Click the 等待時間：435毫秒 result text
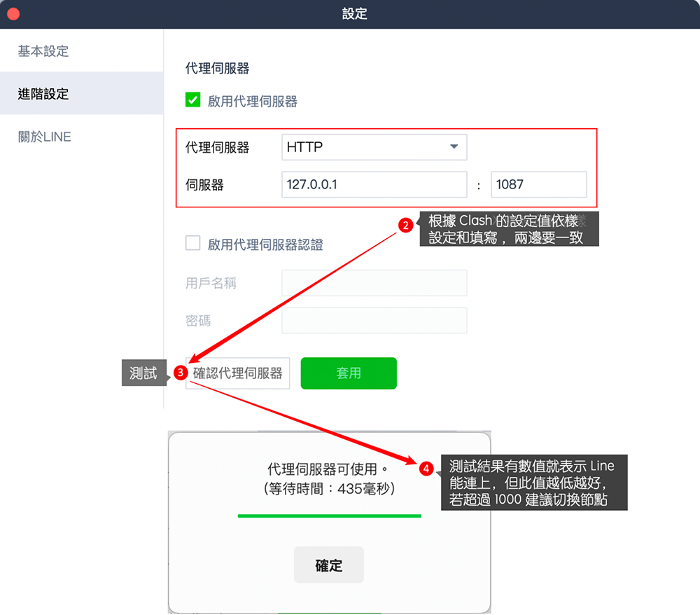 tap(330, 489)
